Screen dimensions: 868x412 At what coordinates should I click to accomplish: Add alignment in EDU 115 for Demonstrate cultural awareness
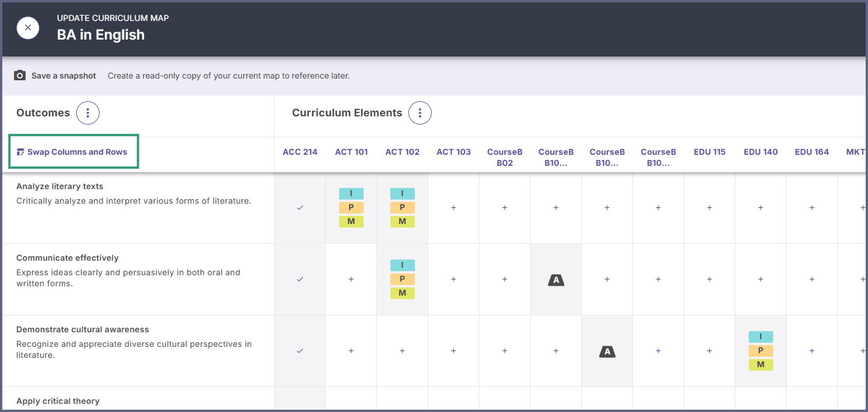[x=710, y=351]
